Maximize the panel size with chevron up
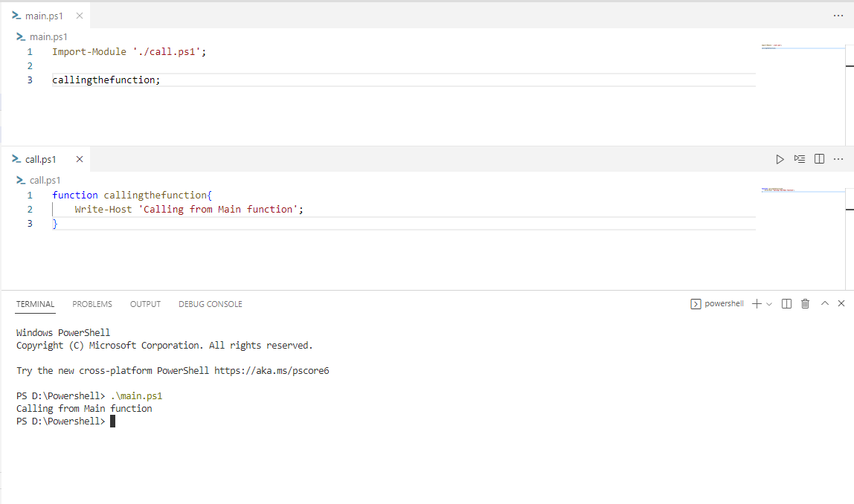 click(824, 303)
